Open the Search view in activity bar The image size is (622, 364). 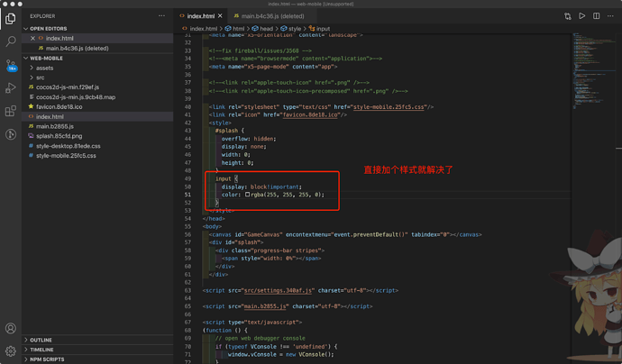point(11,41)
